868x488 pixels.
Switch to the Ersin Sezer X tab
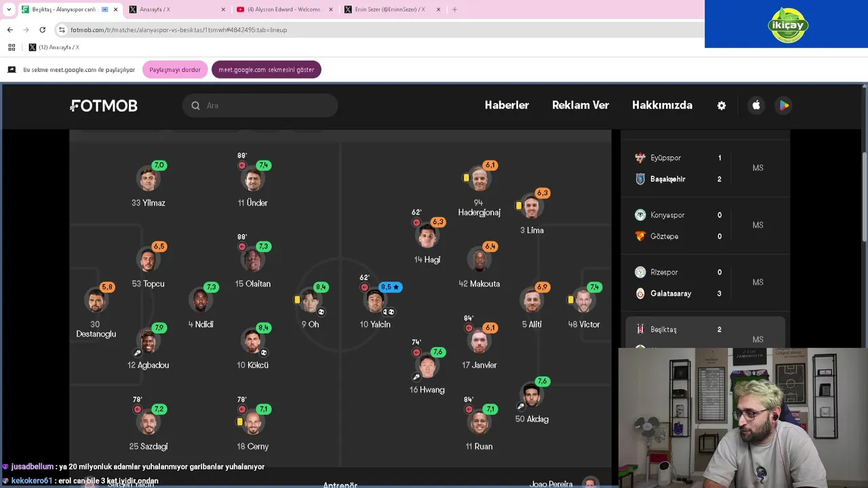click(x=392, y=9)
